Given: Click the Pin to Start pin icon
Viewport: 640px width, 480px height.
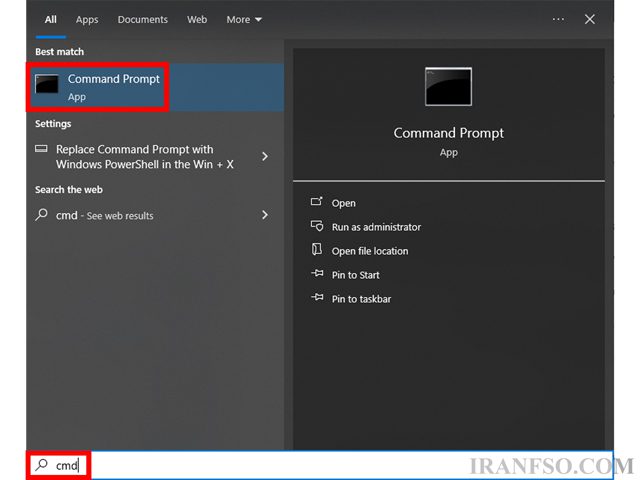Looking at the screenshot, I should point(317,273).
